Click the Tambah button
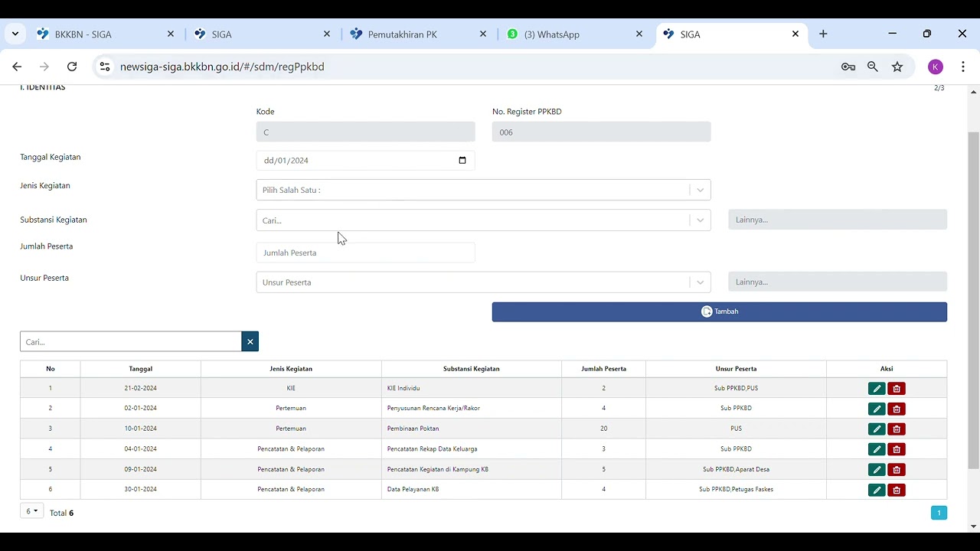The height and width of the screenshot is (551, 980). tap(719, 311)
